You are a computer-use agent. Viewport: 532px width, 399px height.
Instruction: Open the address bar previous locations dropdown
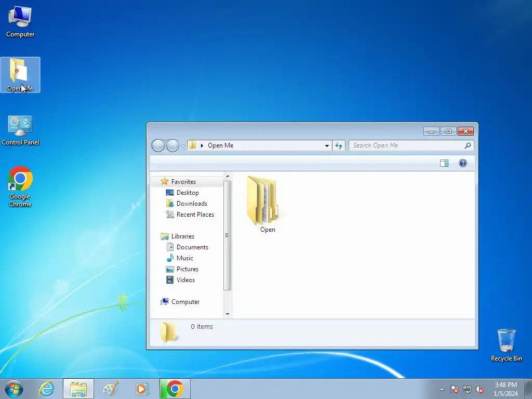coord(327,145)
